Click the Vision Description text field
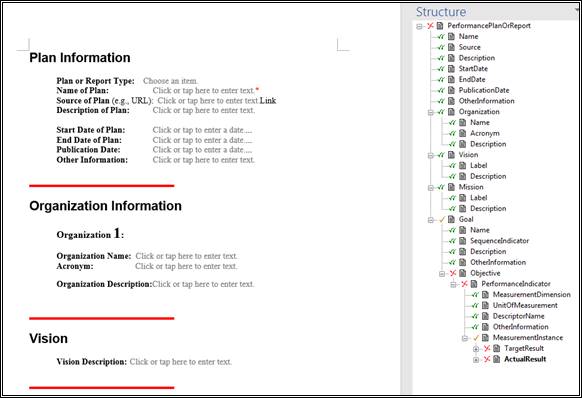The height and width of the screenshot is (398, 582). [x=180, y=362]
